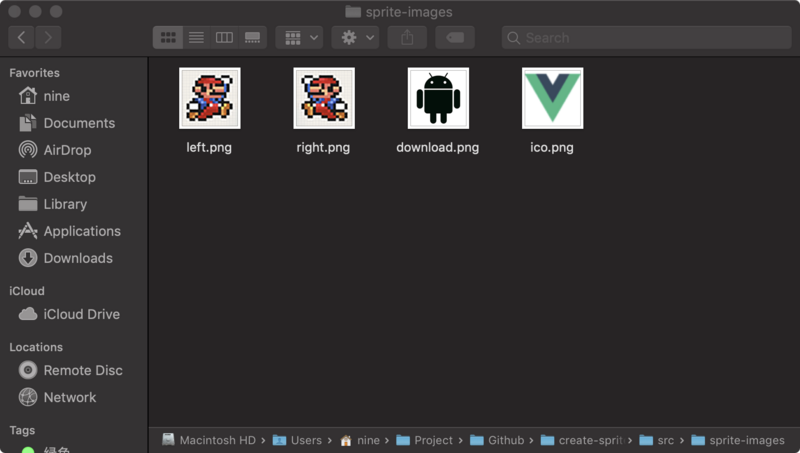The image size is (800, 453).
Task: Focus the Search field
Action: pos(646,37)
